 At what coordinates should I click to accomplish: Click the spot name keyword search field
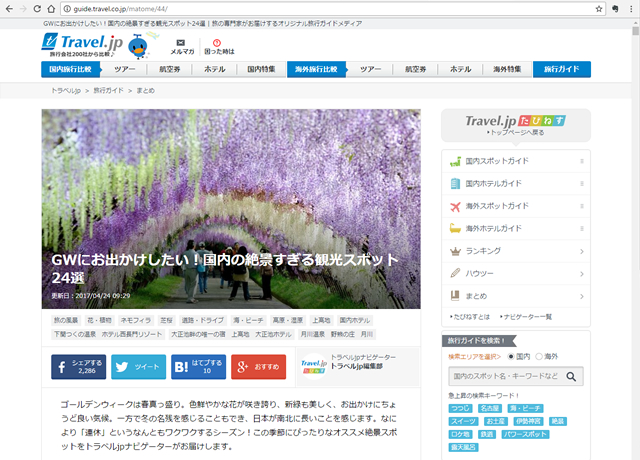pyautogui.click(x=503, y=377)
